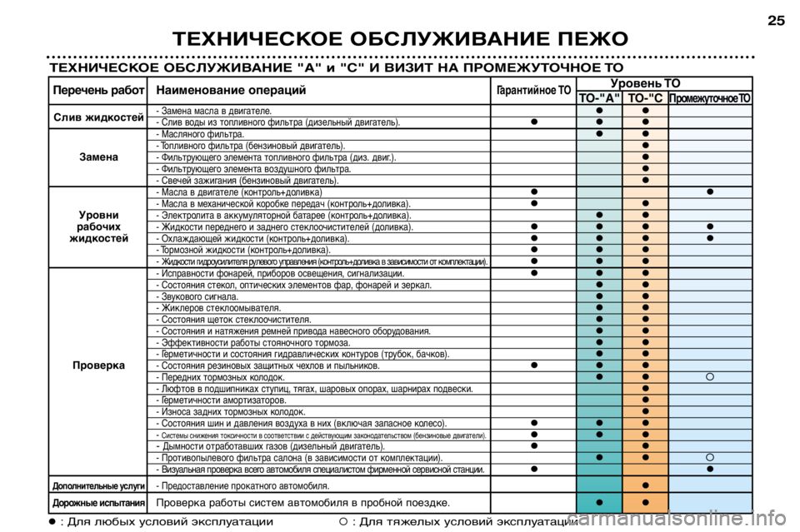Click the legend text "Для любых условий эксплуатации"
Viewport: 800px width, 532px height.
tap(170, 522)
